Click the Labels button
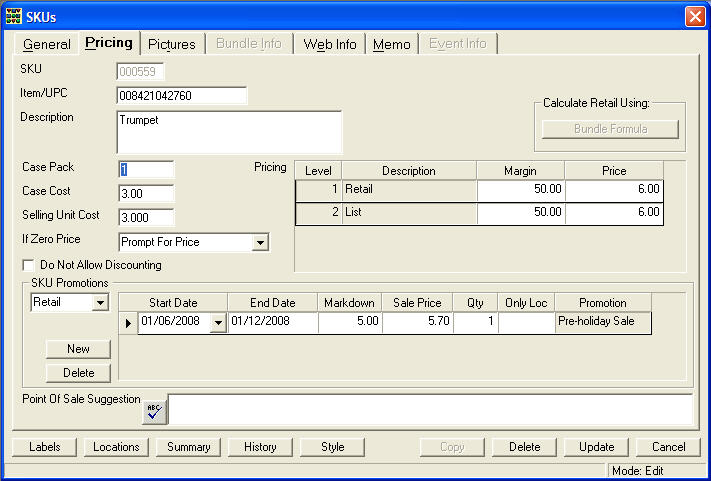 tap(44, 447)
